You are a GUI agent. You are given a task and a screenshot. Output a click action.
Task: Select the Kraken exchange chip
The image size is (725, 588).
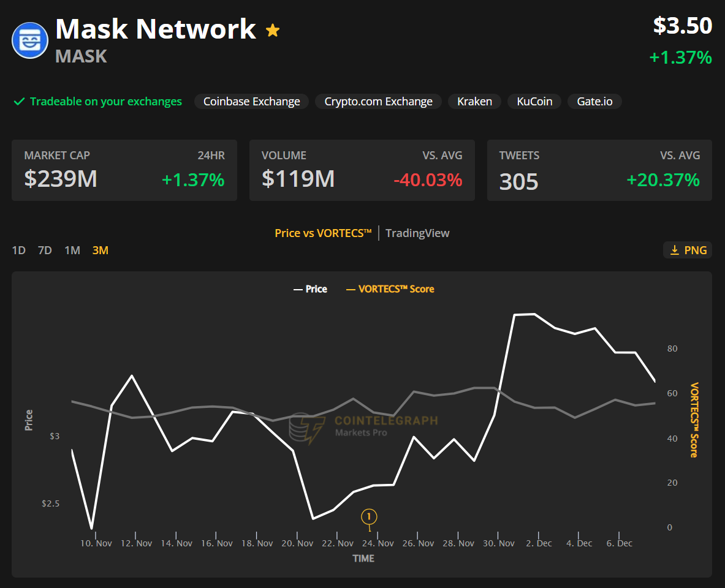point(474,101)
